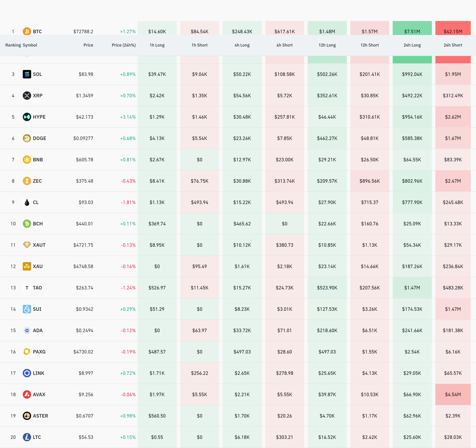
Task: Click AVAX 24h Short $4.54M cell
Action: click(453, 394)
